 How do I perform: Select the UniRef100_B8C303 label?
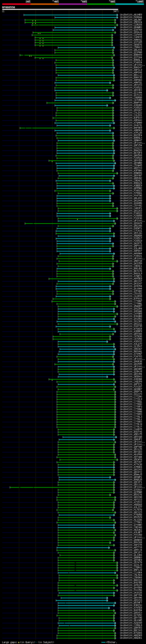pyautogui.click(x=131, y=630)
